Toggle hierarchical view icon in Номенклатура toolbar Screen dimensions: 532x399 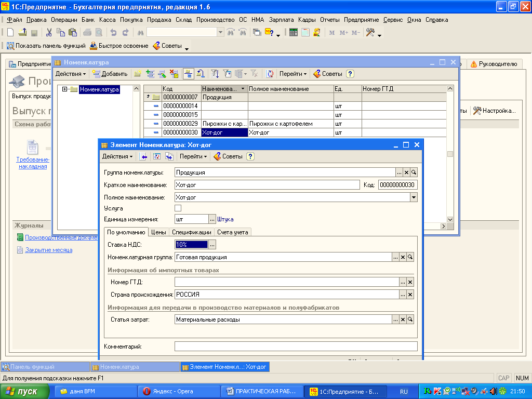(188, 74)
